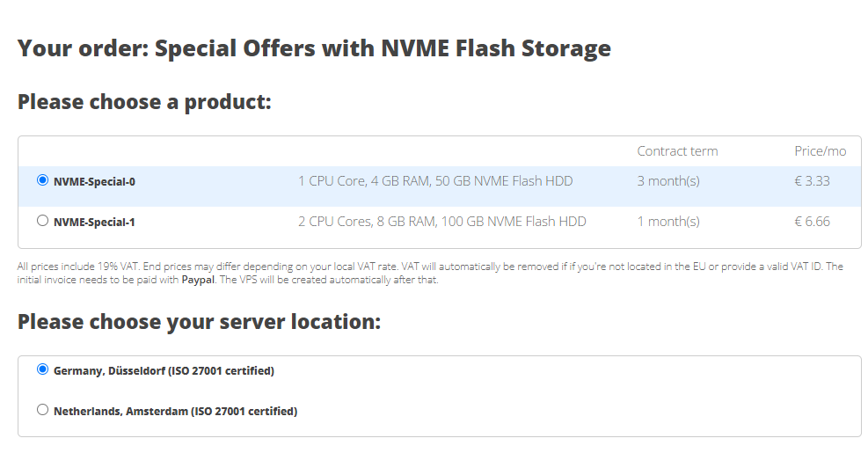Select the NVME-Special-1 radio button

(42, 221)
